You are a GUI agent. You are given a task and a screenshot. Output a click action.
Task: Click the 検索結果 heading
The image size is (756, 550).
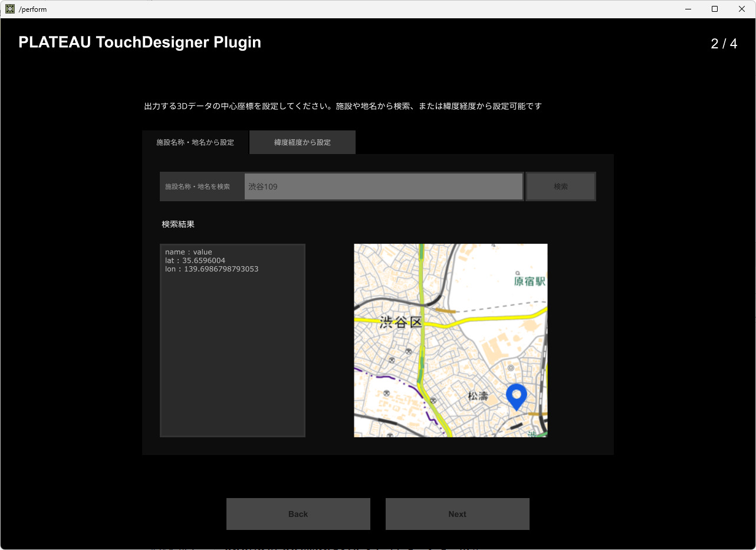point(178,224)
